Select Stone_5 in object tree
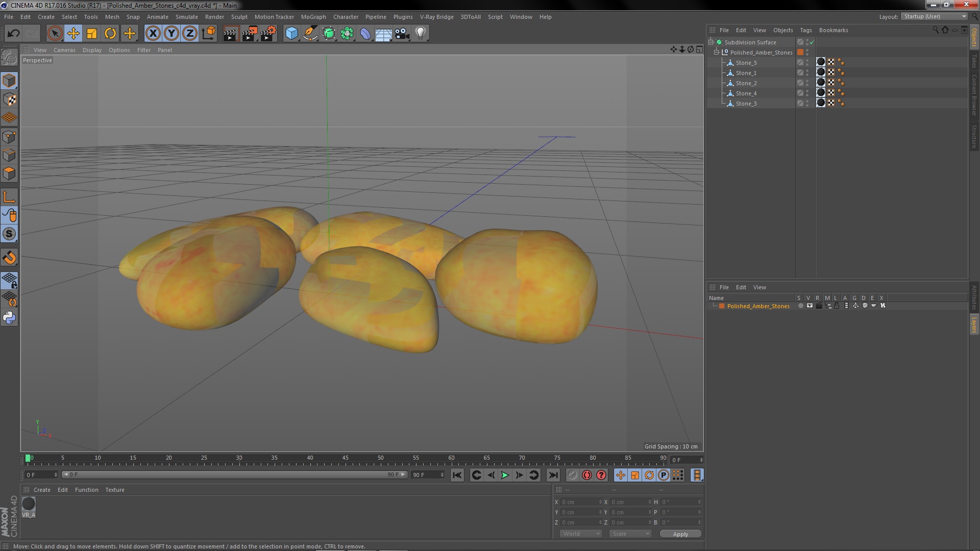This screenshot has height=551, width=980. click(746, 63)
